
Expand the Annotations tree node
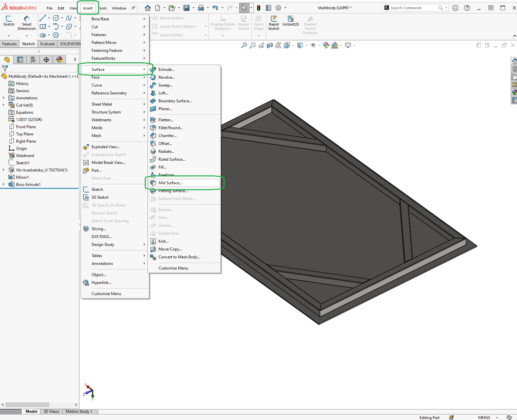[4, 98]
